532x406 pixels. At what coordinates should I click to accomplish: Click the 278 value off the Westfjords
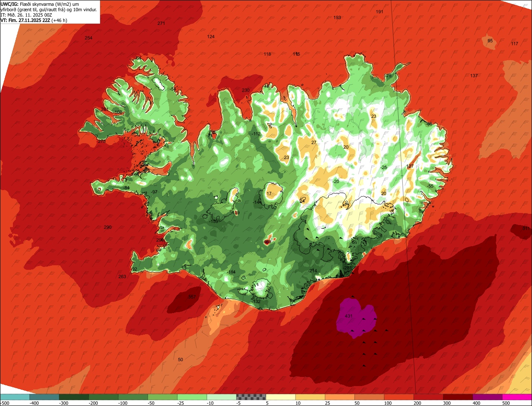pos(102,141)
